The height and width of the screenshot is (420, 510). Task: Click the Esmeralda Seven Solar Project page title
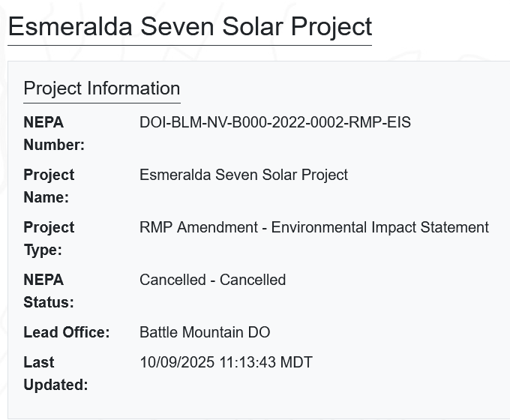pyautogui.click(x=190, y=26)
